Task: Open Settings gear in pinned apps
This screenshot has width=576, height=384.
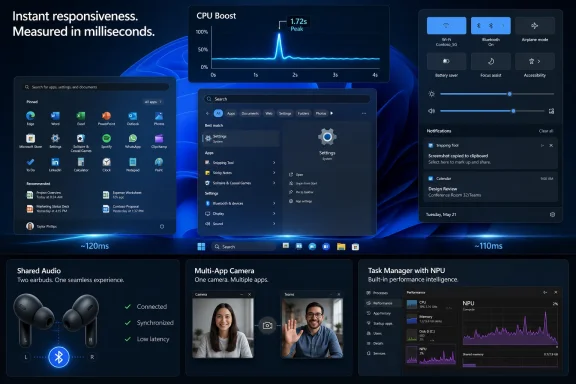Action: click(55, 138)
